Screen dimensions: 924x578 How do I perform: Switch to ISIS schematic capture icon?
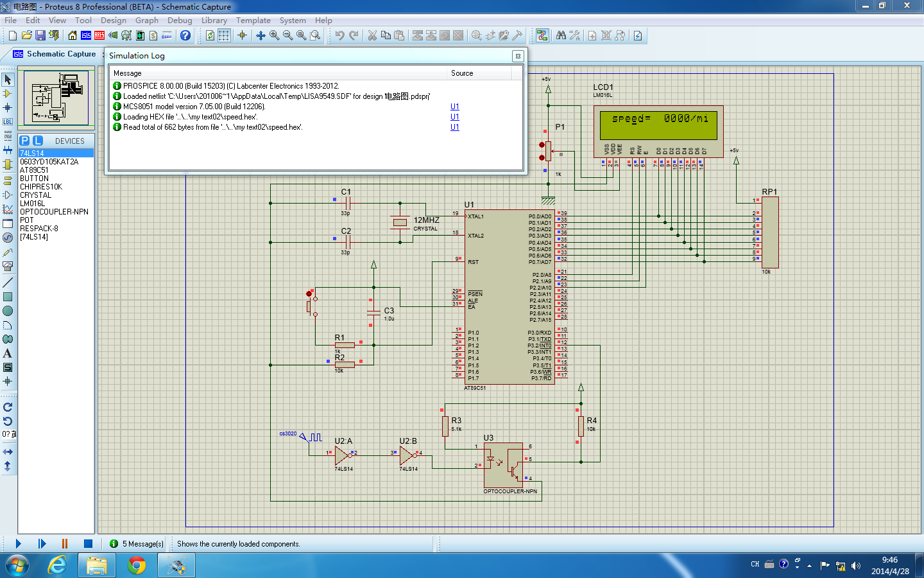[x=86, y=35]
